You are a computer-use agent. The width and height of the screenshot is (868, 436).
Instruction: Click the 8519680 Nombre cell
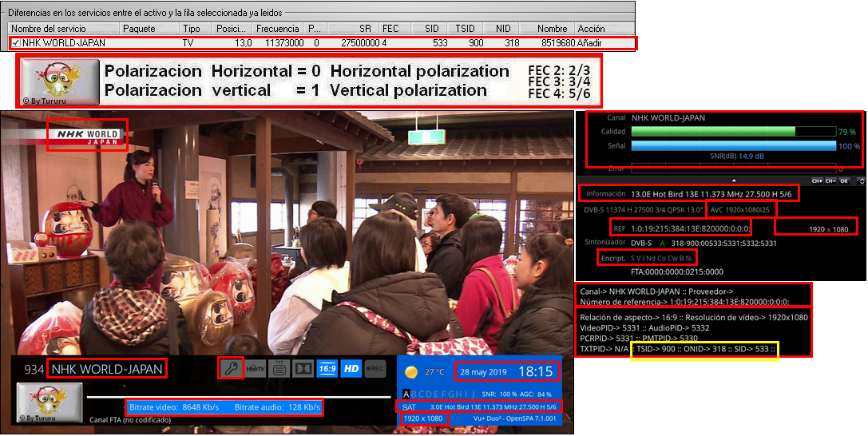(558, 43)
